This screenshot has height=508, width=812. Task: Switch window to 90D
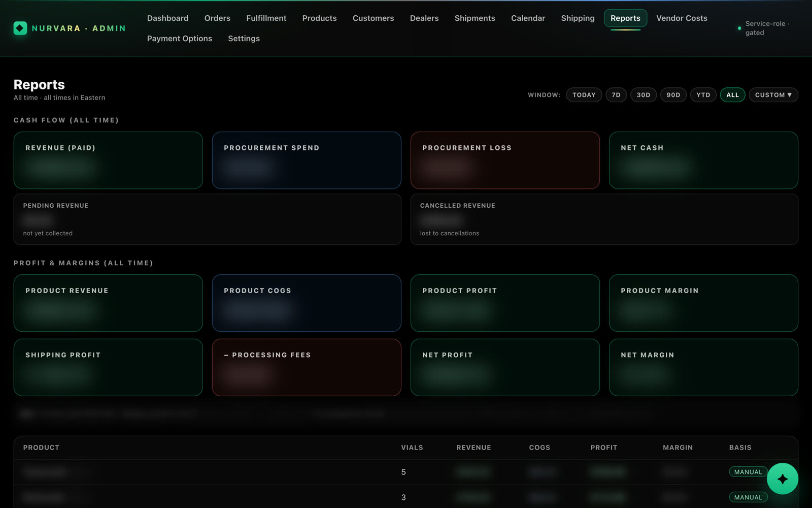pos(673,95)
